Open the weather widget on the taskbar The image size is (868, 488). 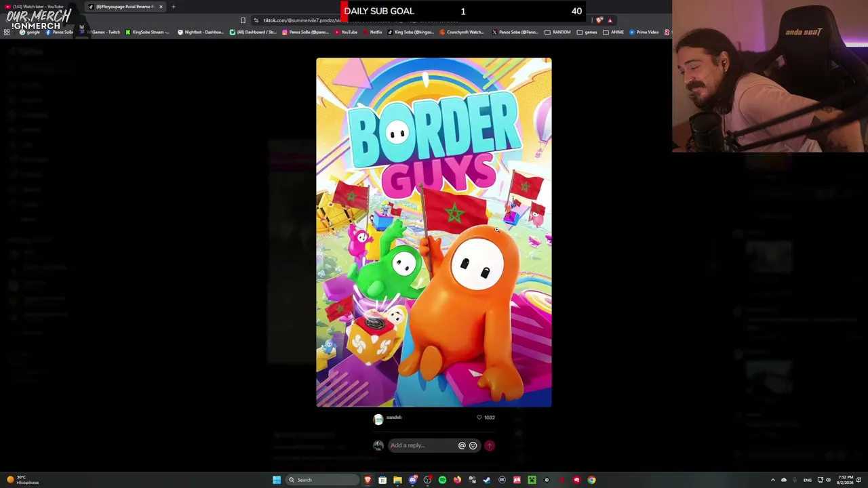23,480
